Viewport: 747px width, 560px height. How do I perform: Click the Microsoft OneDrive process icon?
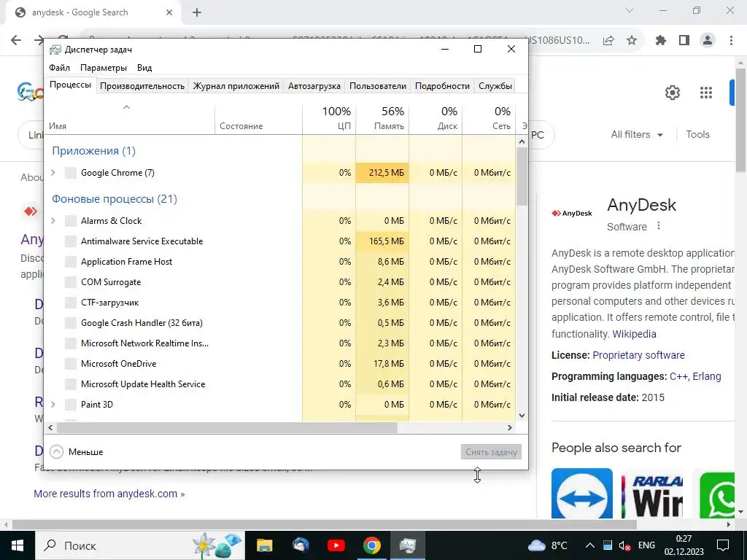pyautogui.click(x=71, y=364)
